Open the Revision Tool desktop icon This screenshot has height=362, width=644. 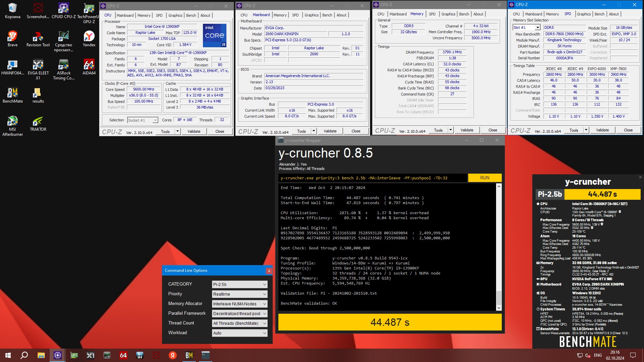coord(38,39)
